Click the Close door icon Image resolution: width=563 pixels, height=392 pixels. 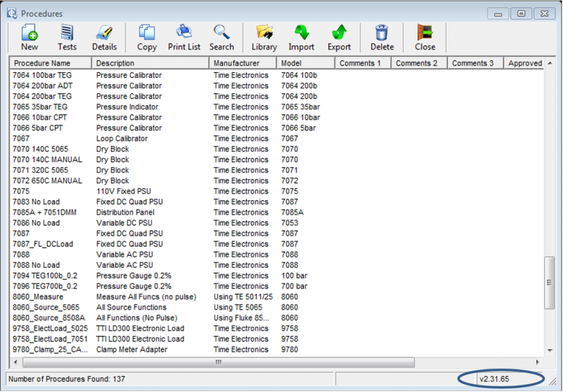(x=425, y=33)
